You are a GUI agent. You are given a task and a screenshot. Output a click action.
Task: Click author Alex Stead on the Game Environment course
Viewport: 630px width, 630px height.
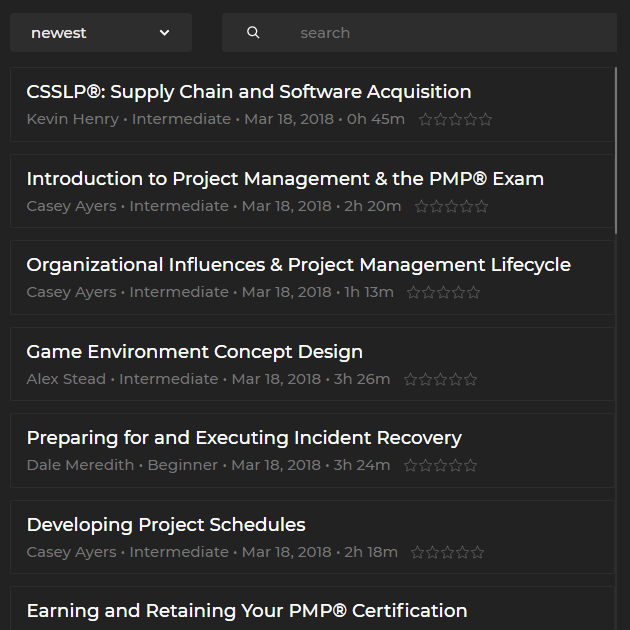tap(66, 380)
